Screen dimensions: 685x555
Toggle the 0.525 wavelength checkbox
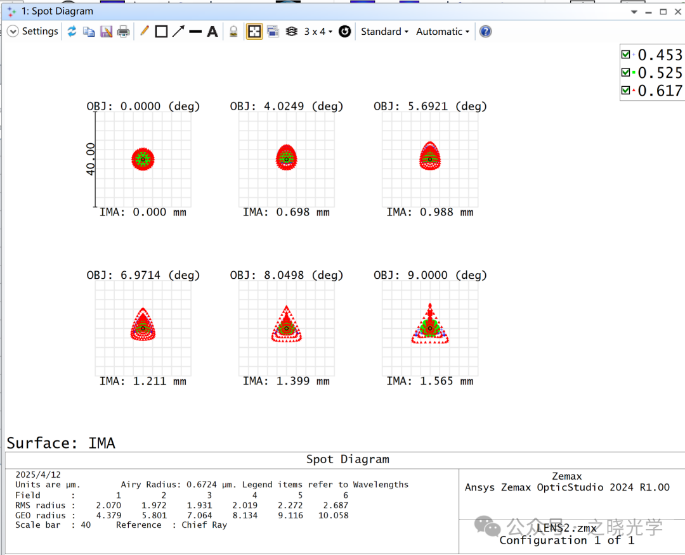pyautogui.click(x=626, y=73)
